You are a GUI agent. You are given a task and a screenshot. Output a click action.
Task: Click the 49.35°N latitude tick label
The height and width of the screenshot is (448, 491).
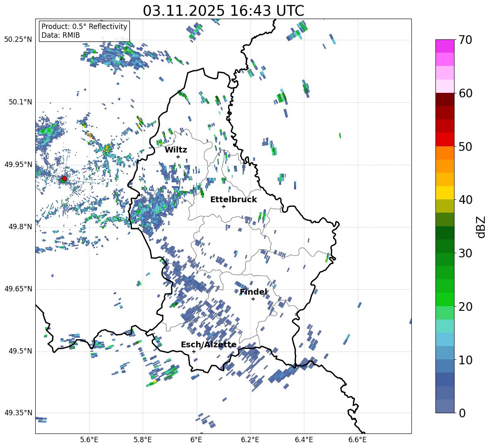tap(18, 413)
